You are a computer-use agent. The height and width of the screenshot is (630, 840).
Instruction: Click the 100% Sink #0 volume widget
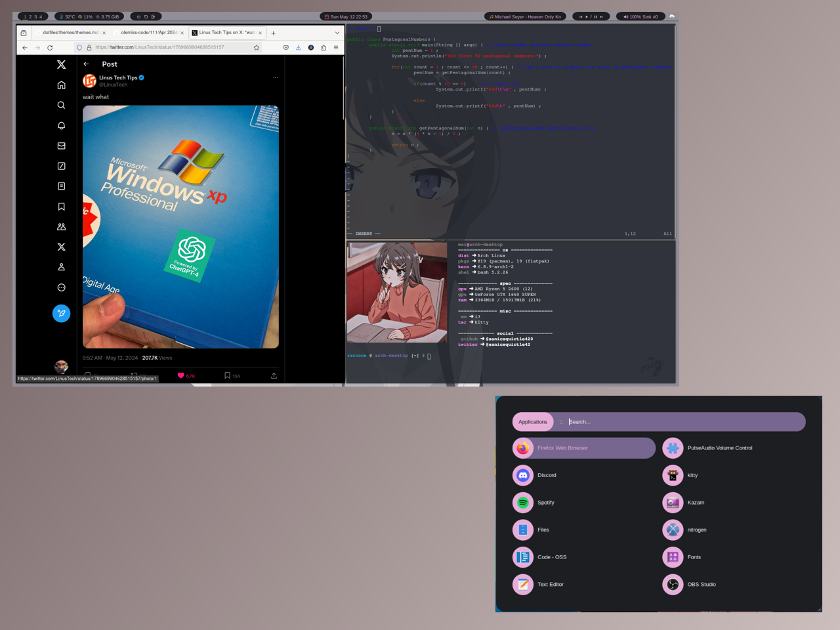click(x=640, y=16)
